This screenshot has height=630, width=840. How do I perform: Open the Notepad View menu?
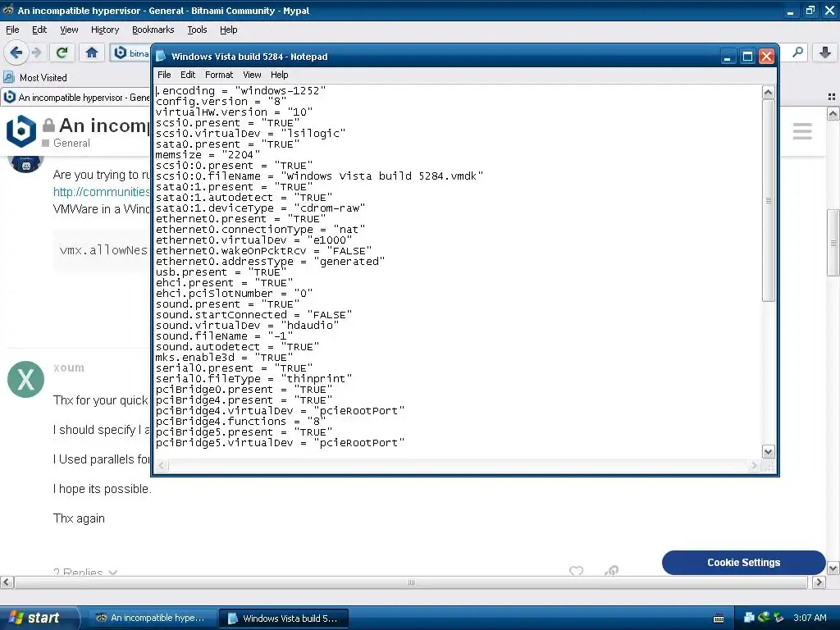coord(252,75)
